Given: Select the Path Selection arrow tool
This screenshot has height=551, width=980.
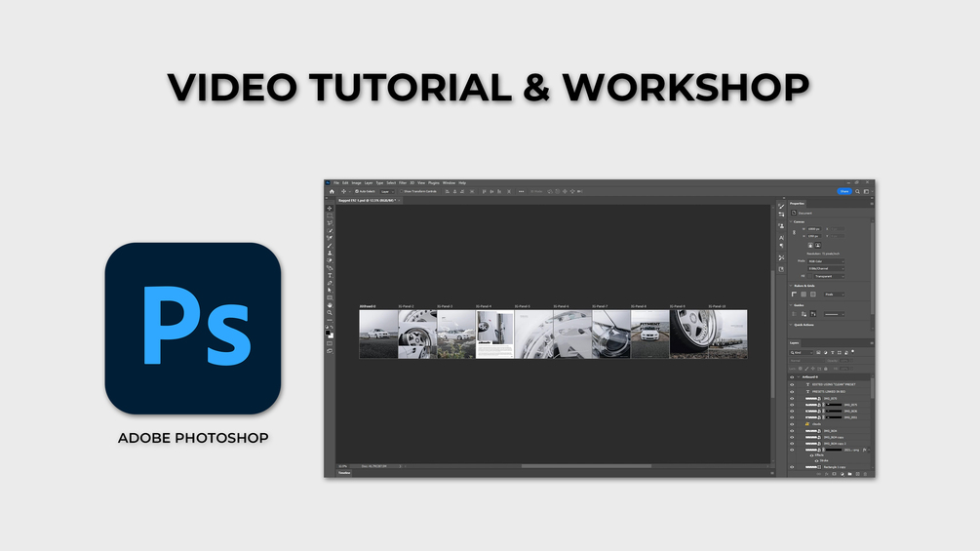Looking at the screenshot, I should tap(330, 290).
